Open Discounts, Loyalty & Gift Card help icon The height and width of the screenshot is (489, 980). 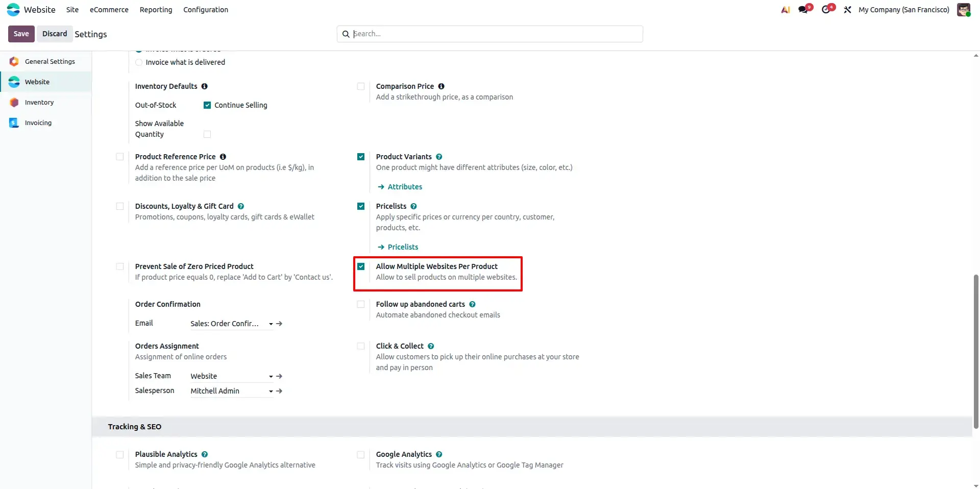[241, 206]
